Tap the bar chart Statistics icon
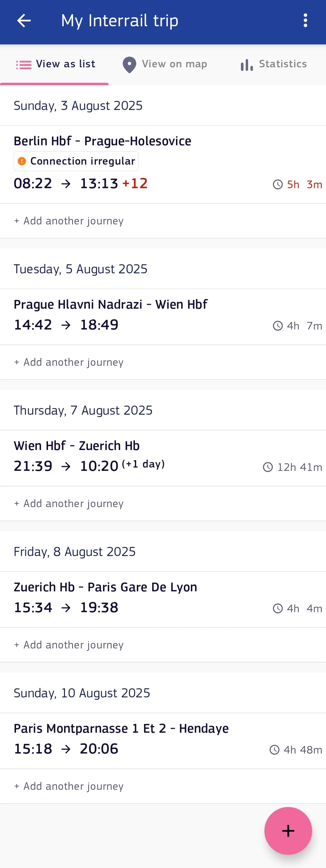Screen dimensions: 326x868 pos(247,65)
